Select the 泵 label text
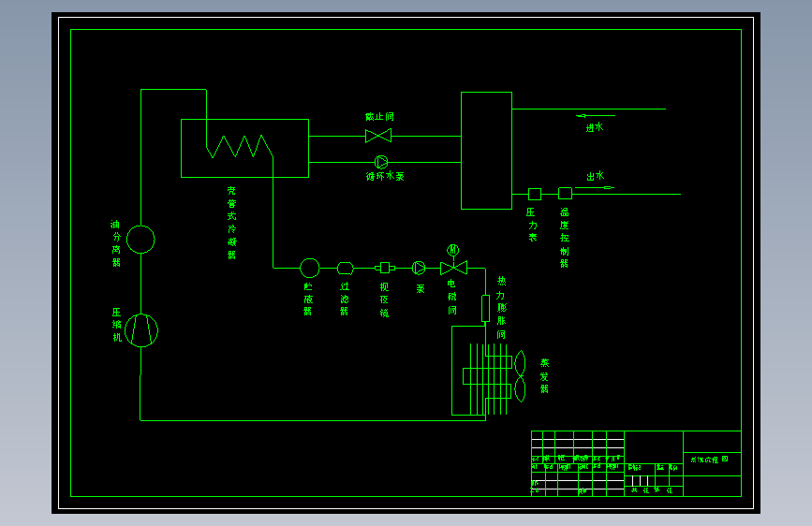The width and height of the screenshot is (812, 526). (x=421, y=289)
